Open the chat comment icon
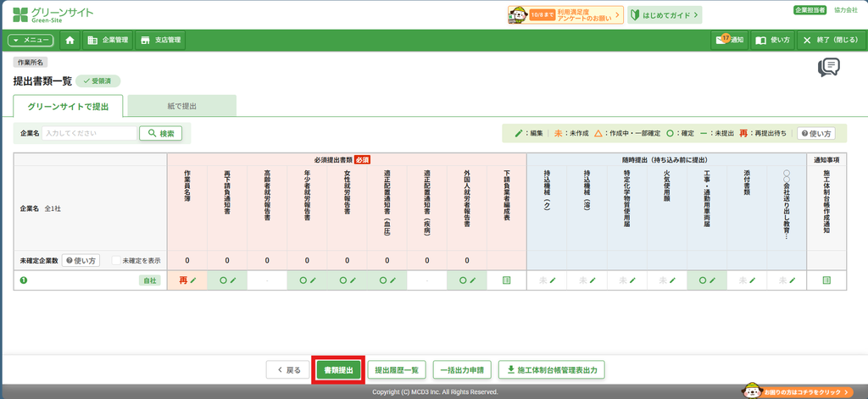 click(x=829, y=68)
